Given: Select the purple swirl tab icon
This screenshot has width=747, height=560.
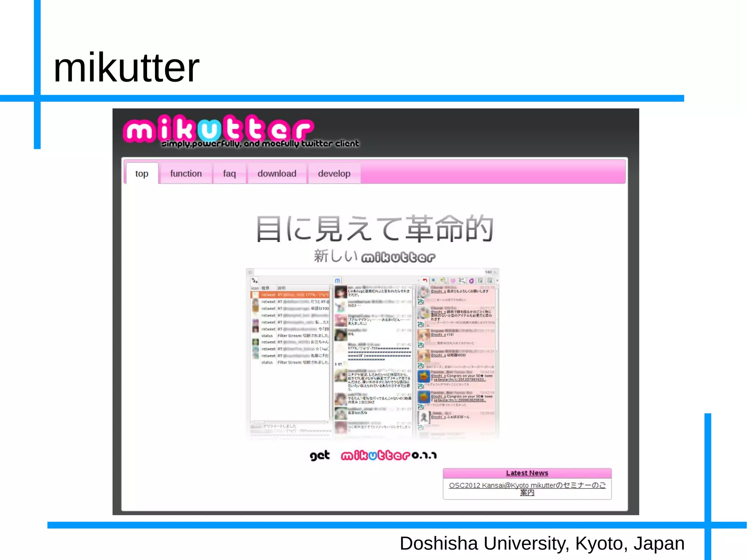Looking at the screenshot, I should pyautogui.click(x=471, y=281).
